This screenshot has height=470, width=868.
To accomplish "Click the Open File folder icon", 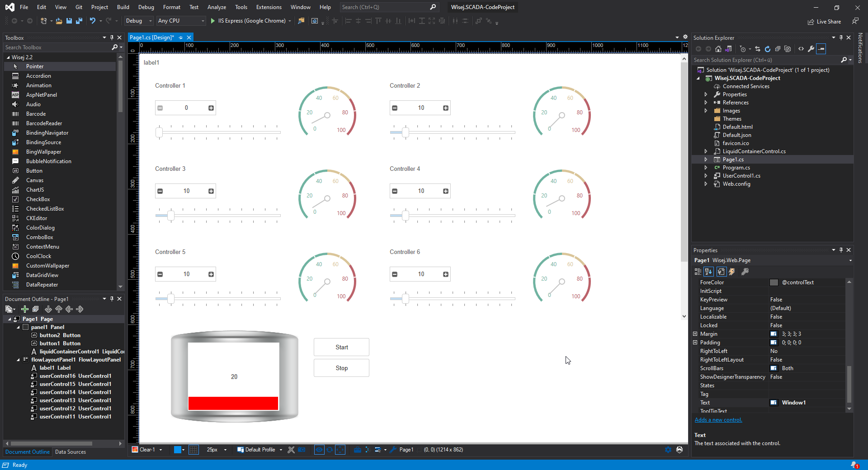I will coord(59,21).
